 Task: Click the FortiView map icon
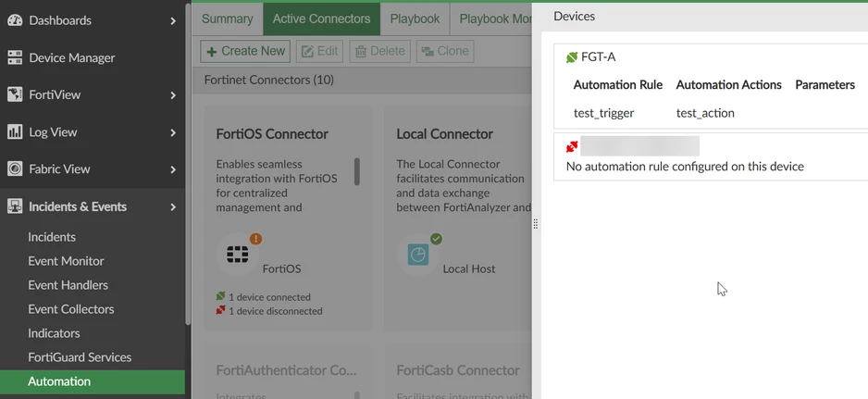coord(15,94)
